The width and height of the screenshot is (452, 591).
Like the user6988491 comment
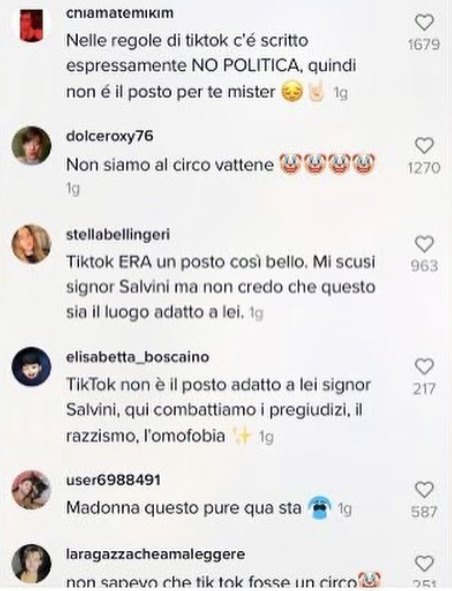424,490
